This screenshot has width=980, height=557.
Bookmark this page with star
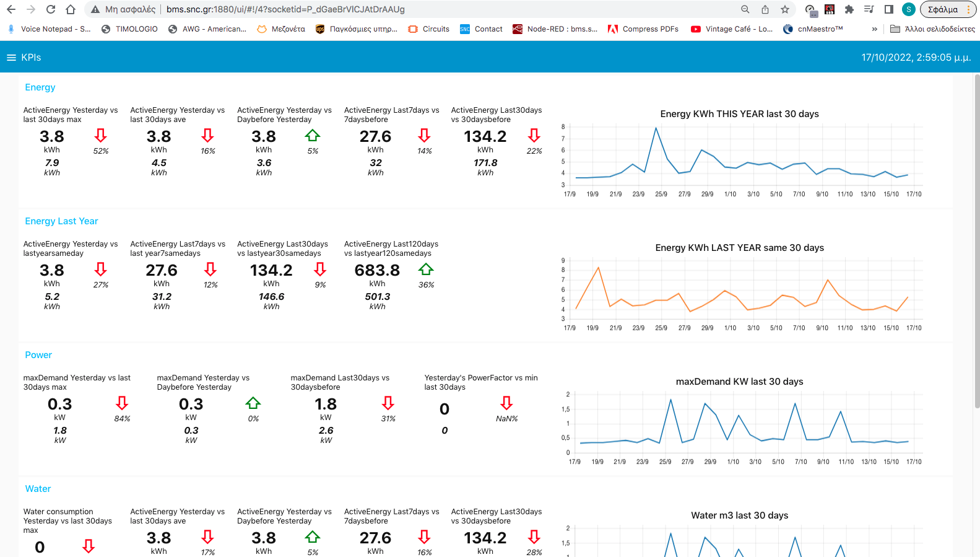[785, 9]
